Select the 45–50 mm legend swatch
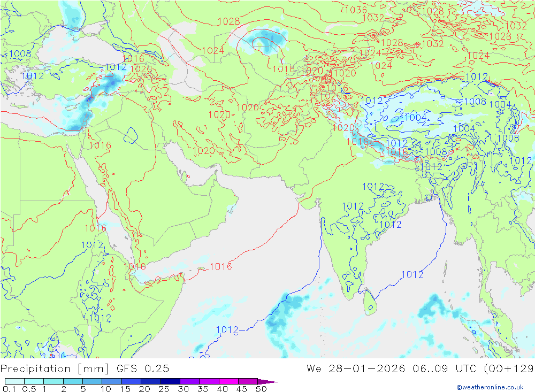535x392 pixels. (x=248, y=381)
